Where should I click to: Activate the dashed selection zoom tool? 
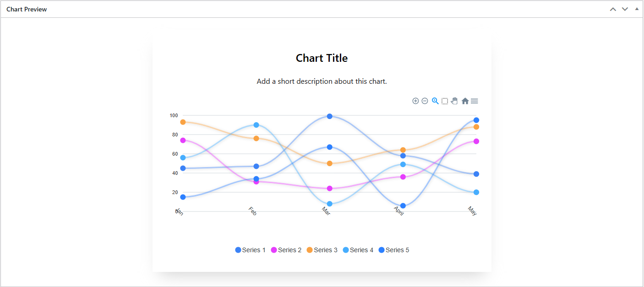pos(444,101)
